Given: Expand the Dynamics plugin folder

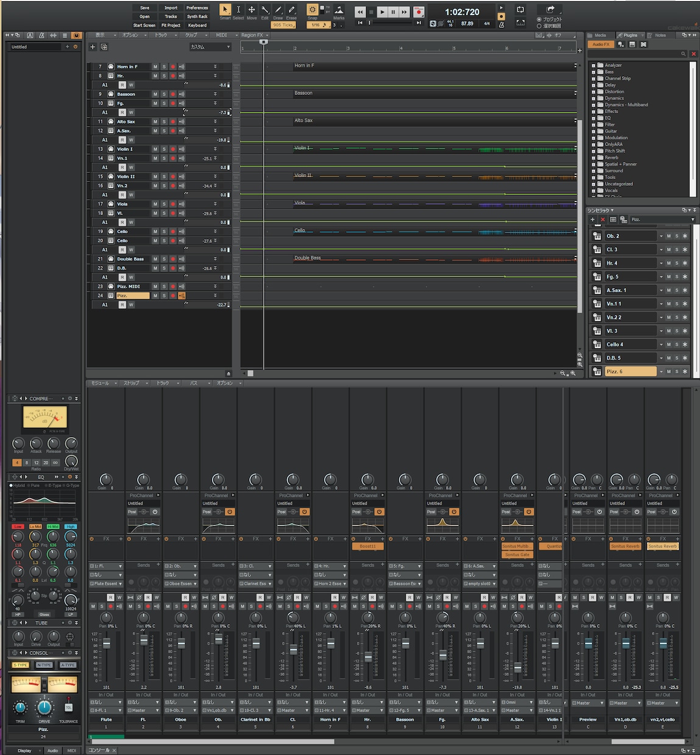Looking at the screenshot, I should [x=593, y=98].
